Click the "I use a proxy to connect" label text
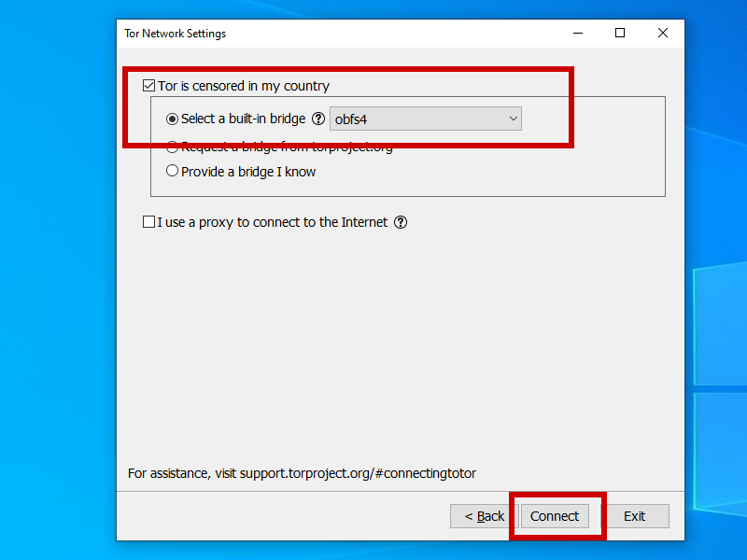 click(273, 222)
